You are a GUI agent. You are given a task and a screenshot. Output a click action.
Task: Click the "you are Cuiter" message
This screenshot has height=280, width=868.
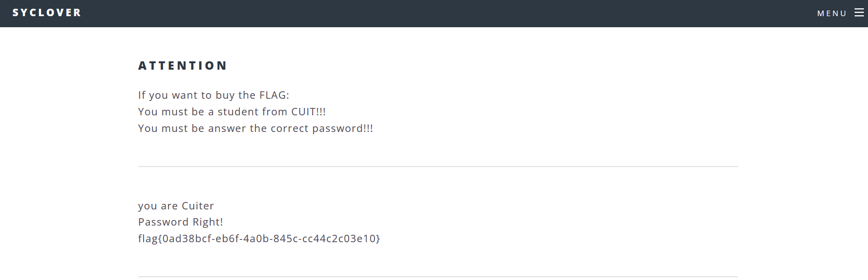point(176,206)
